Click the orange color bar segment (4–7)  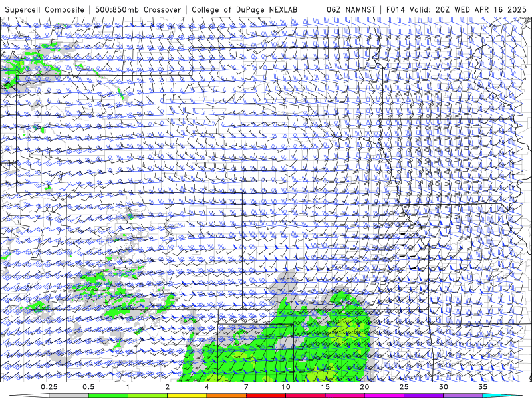pos(227,396)
